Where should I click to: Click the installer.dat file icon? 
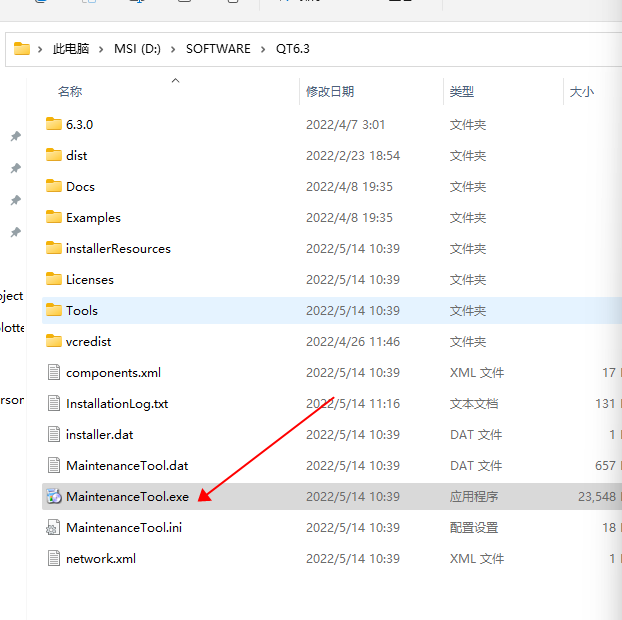pos(54,434)
